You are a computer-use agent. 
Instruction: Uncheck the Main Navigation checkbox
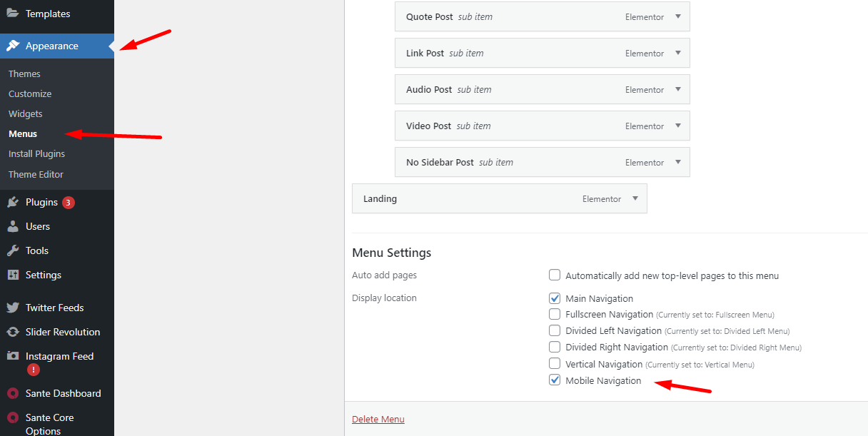click(555, 298)
